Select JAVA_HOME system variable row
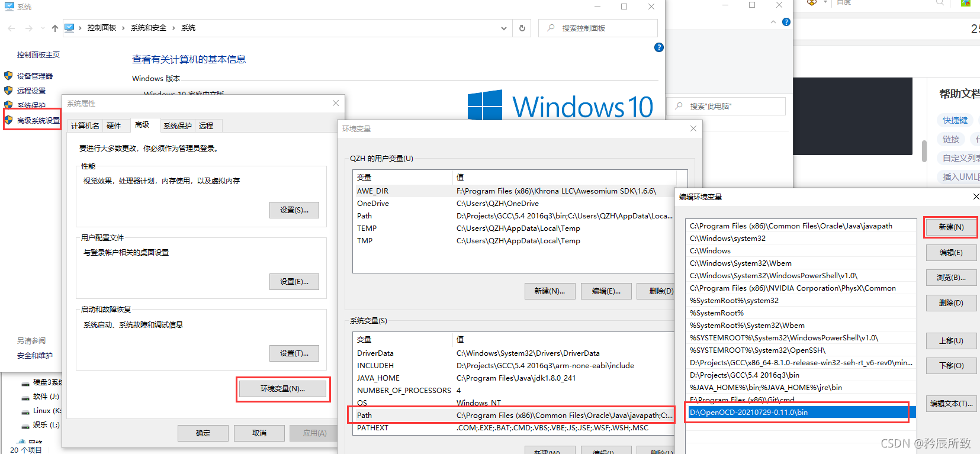This screenshot has height=454, width=980. (514, 378)
